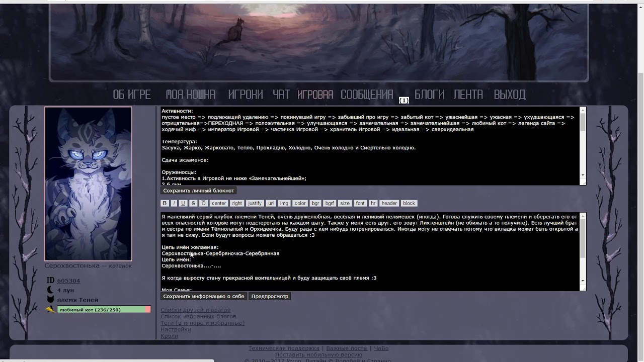644x362 pixels.
Task: Open Списки друзей и врагов link
Action: click(x=195, y=310)
